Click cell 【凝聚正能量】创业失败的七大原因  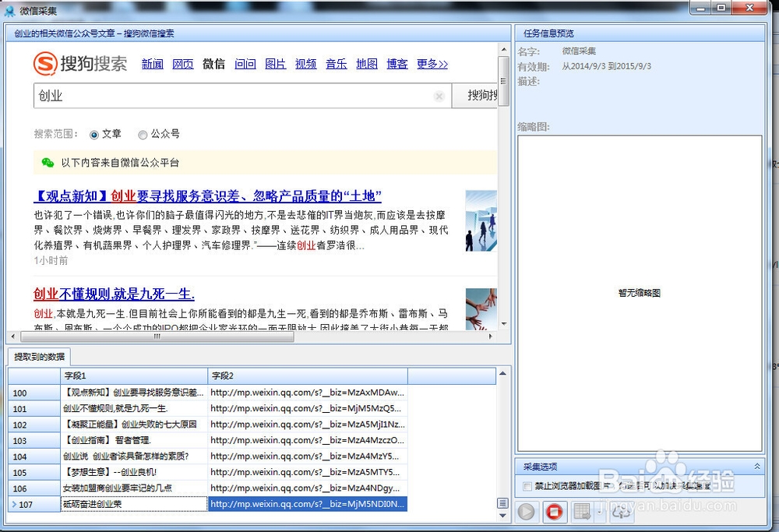coord(134,425)
